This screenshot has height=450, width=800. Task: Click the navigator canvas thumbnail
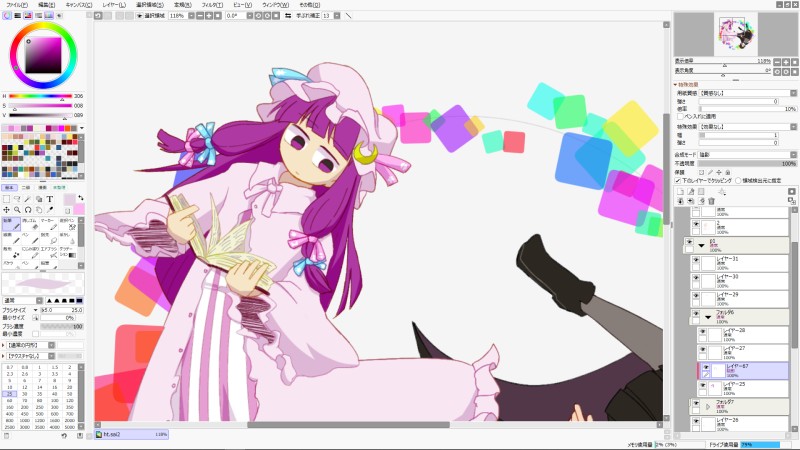coord(735,34)
